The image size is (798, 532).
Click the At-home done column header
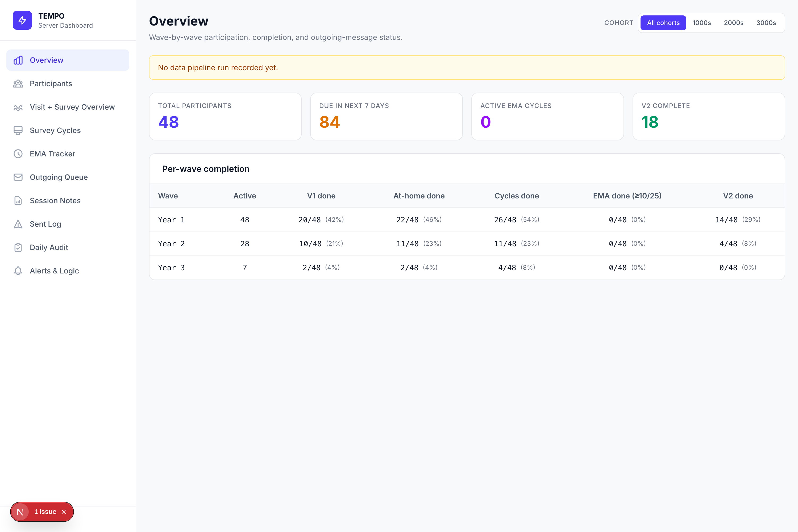[419, 196]
